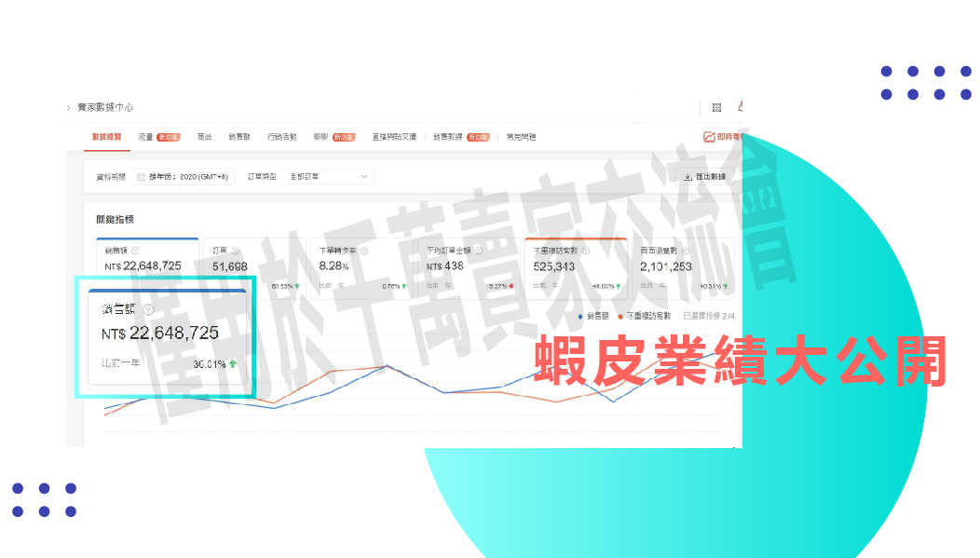This screenshot has width=980, height=558.
Task: Toggle the page views 2,101,253 metric card
Action: (685, 267)
